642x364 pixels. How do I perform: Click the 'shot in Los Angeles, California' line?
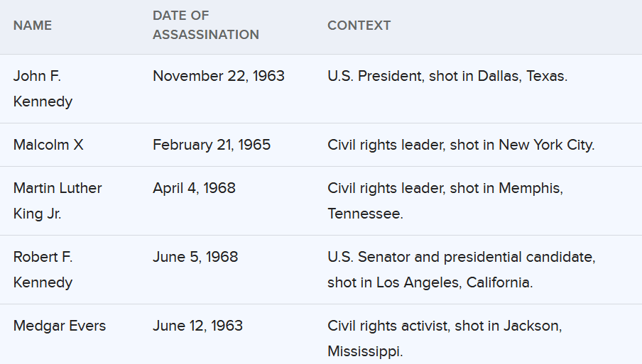pyautogui.click(x=430, y=282)
